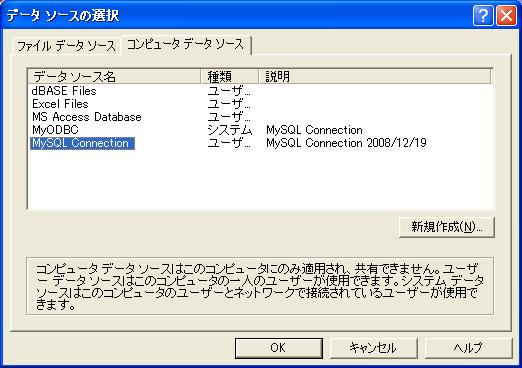
Task: Select the highlighted MySQL Connection entry
Action: pyautogui.click(x=82, y=143)
